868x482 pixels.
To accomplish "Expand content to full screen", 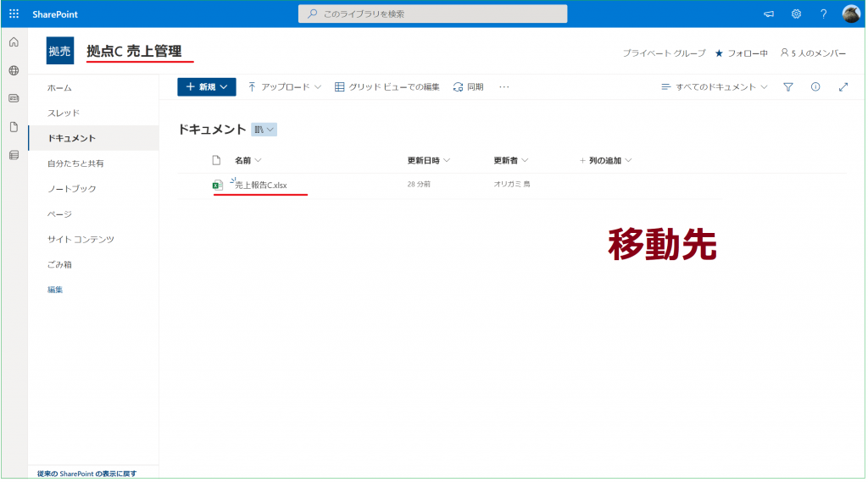I will [x=843, y=86].
